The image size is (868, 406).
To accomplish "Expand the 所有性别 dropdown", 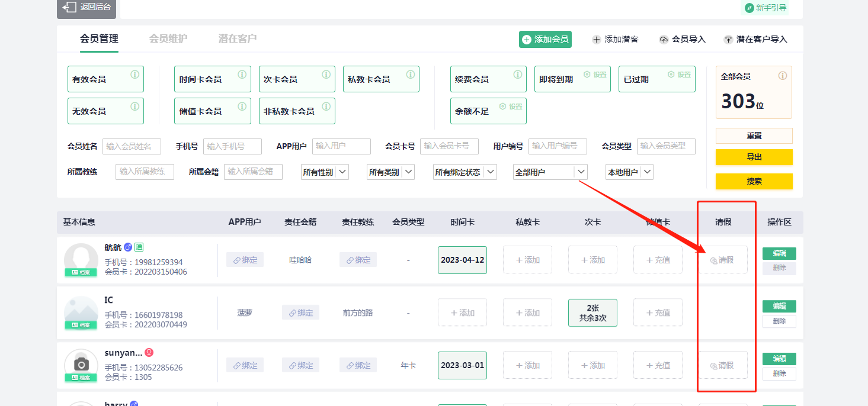I will click(325, 172).
